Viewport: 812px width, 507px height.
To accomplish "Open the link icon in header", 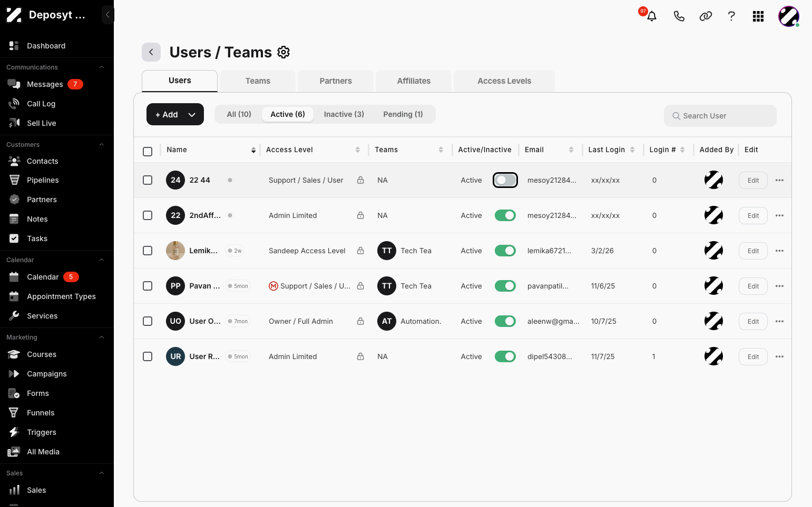I will tap(706, 16).
